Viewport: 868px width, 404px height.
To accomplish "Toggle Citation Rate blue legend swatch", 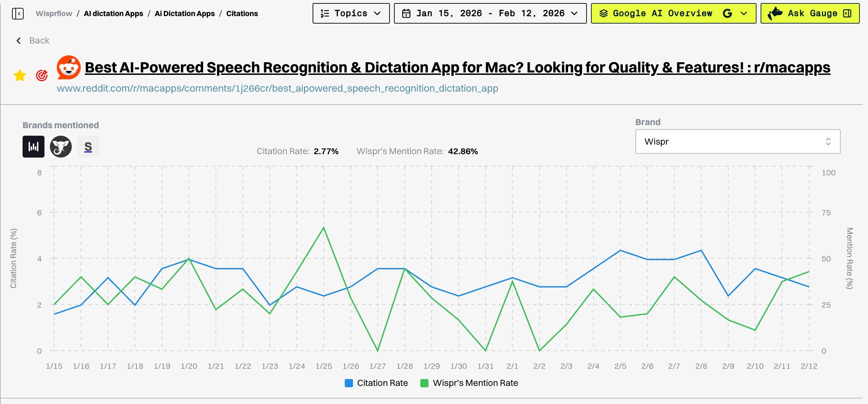I will (349, 383).
